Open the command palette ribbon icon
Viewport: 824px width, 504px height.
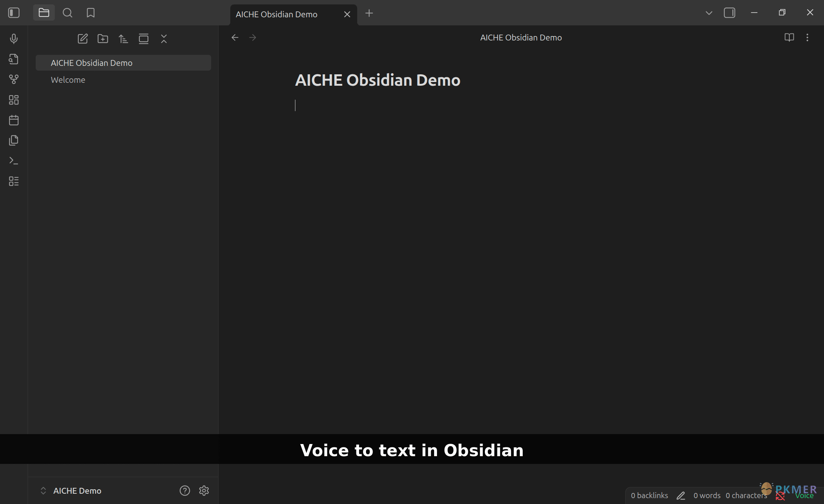(14, 160)
